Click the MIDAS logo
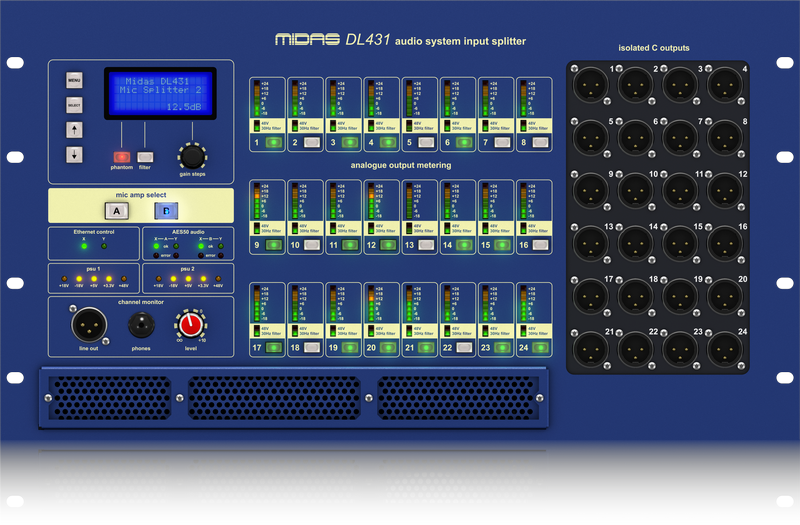The width and height of the screenshot is (800, 525). click(307, 39)
